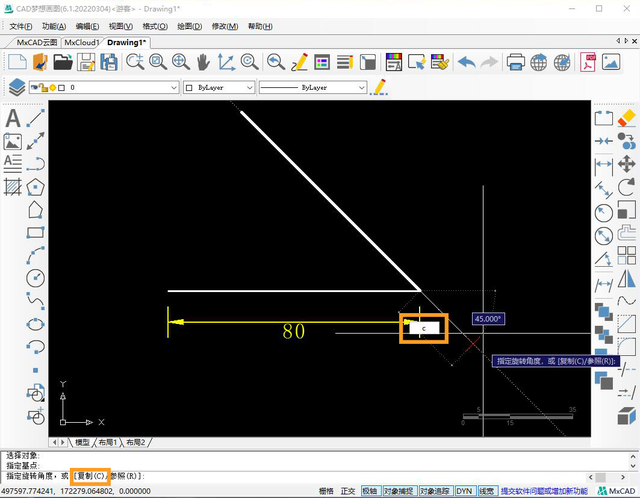Toggle 对象捕捉 object snap in status bar
640x498 pixels.
click(x=398, y=491)
